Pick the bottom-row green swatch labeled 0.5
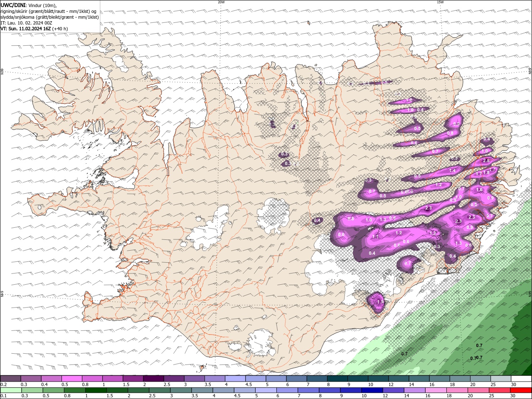Image resolution: width=532 pixels, height=399 pixels. (53, 390)
